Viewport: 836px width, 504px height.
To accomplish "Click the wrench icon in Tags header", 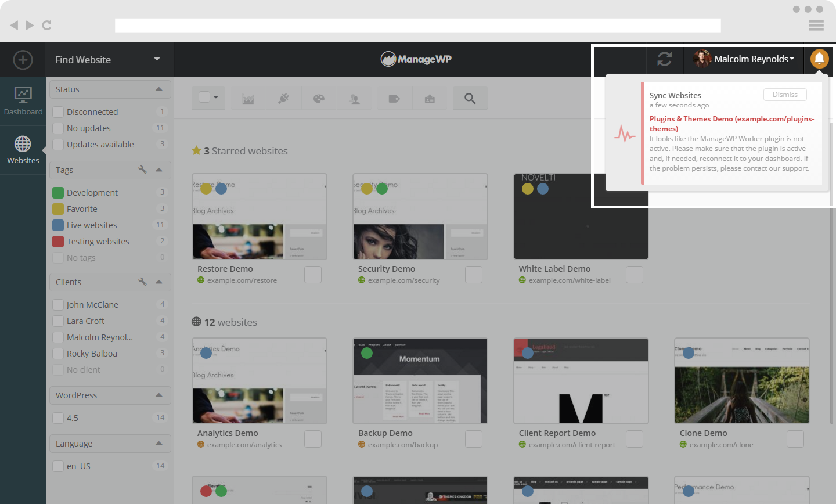I will click(142, 170).
